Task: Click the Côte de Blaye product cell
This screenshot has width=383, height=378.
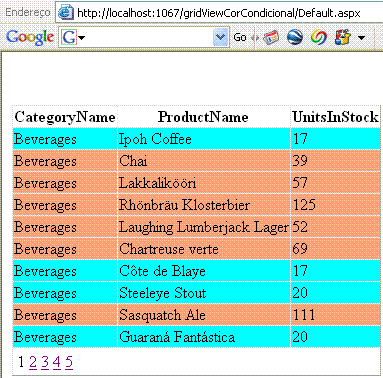Action: [204, 271]
